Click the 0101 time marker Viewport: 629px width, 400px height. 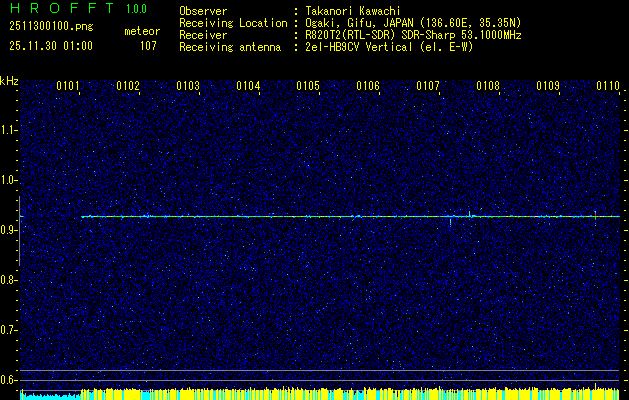pos(68,87)
